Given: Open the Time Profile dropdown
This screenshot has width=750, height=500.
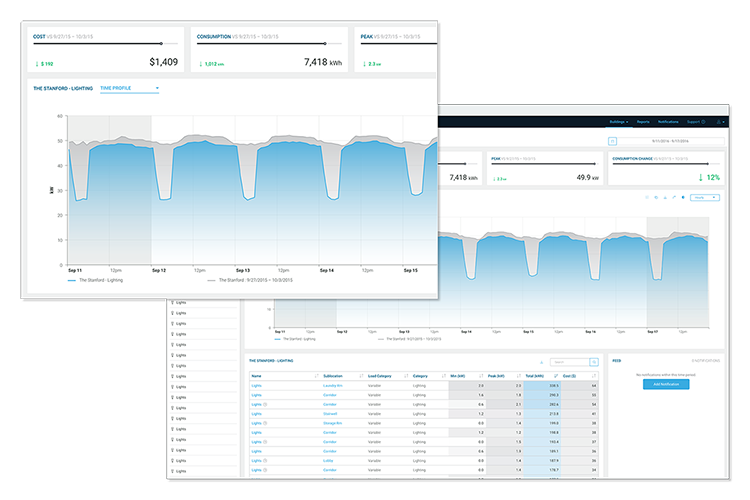Looking at the screenshot, I should [x=129, y=88].
